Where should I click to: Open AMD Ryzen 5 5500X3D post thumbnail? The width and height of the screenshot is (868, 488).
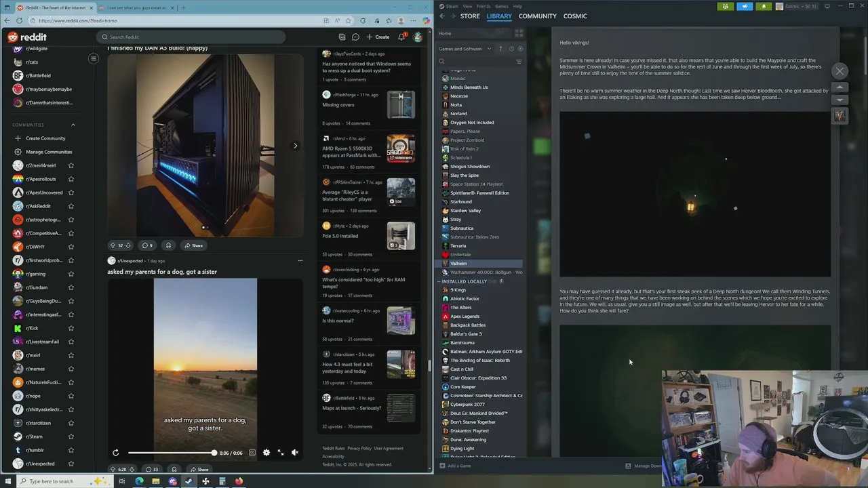pos(401,147)
